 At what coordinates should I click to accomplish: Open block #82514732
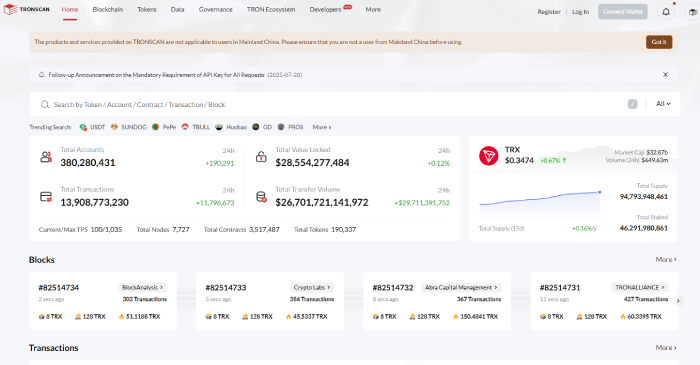(393, 287)
